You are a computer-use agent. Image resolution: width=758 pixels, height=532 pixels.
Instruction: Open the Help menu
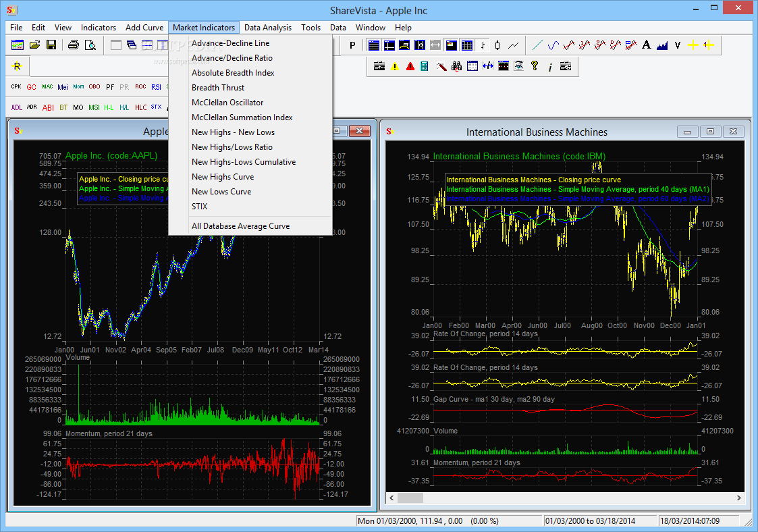[403, 28]
